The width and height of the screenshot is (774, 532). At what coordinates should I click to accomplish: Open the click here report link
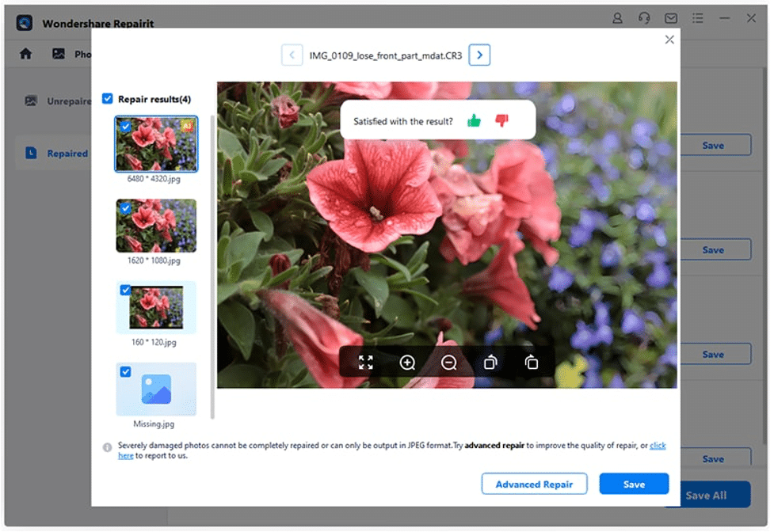click(x=658, y=445)
